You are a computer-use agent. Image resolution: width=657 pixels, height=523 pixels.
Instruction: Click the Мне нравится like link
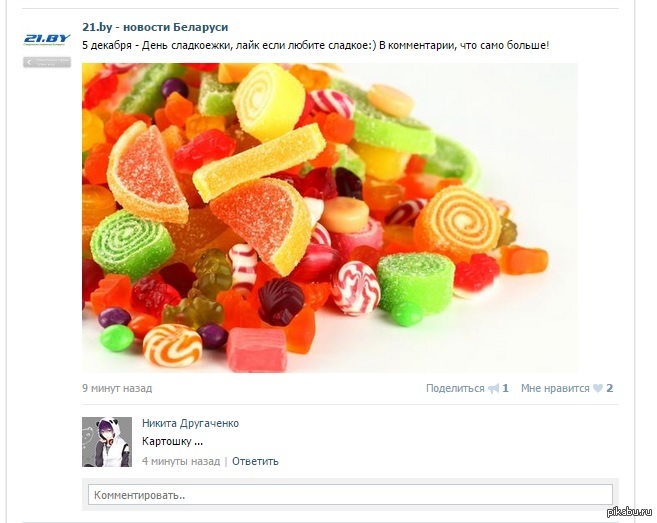(x=555, y=388)
